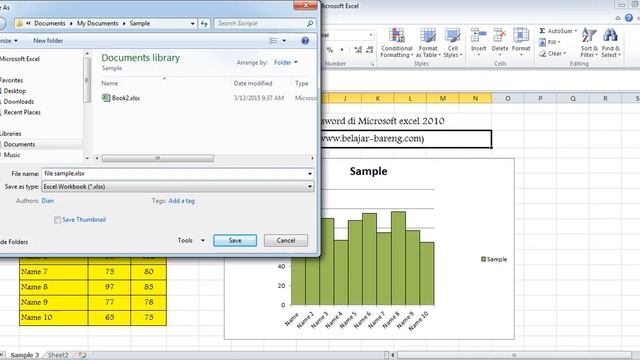Screen dimensions: 640x360
Task: Switch to Sample 3 sheet tab
Action: (x=24, y=355)
